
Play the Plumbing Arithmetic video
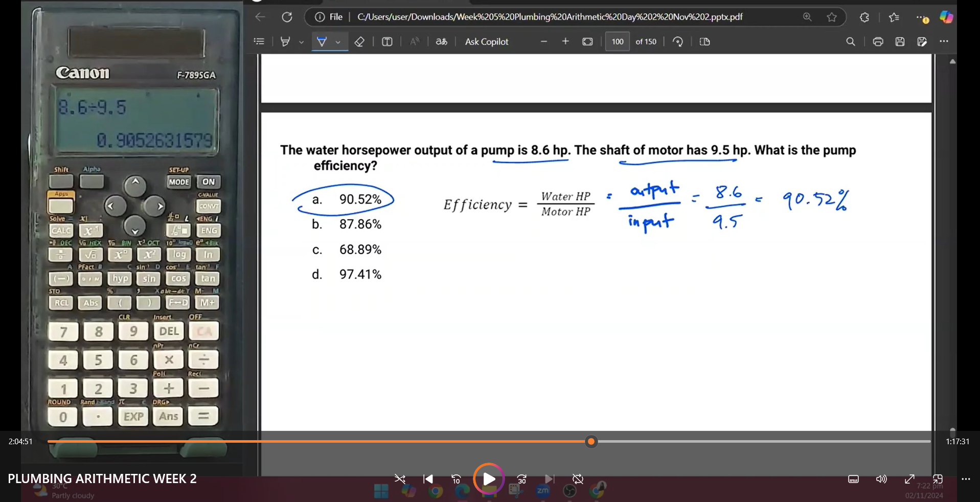(489, 479)
